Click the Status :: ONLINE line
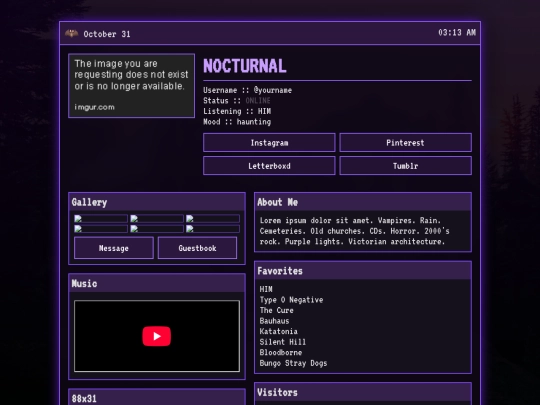The width and height of the screenshot is (540, 405). pos(237,101)
